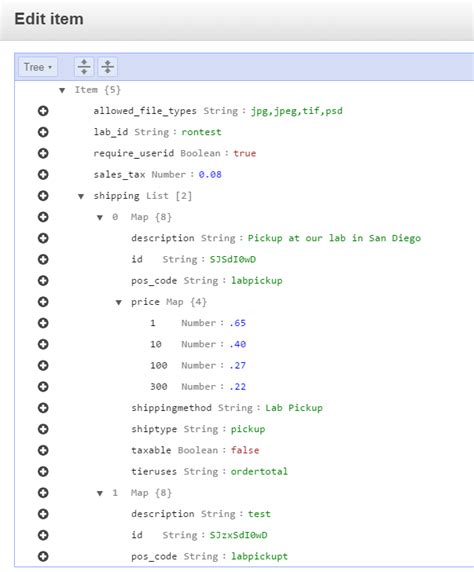Collapse the shipping List [2] node
Viewport: 474px width, 572px height.
(x=81, y=197)
